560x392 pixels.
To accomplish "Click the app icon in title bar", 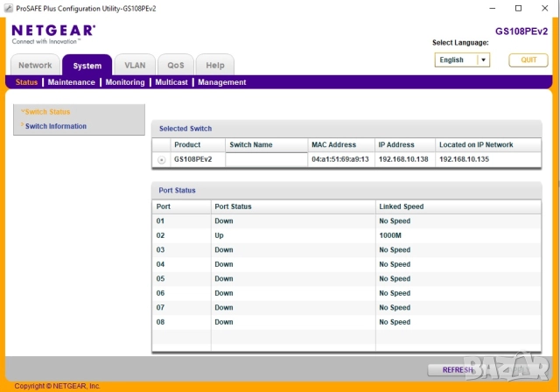I will click(8, 7).
